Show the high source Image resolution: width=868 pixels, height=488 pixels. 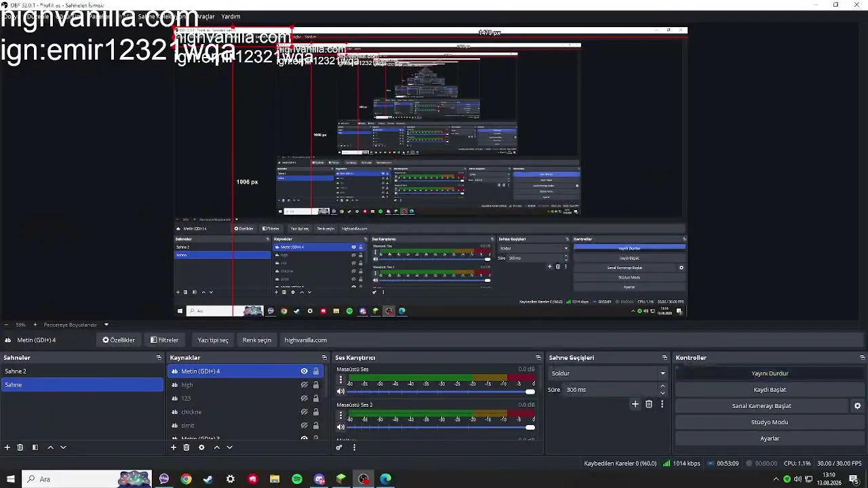pyautogui.click(x=304, y=385)
